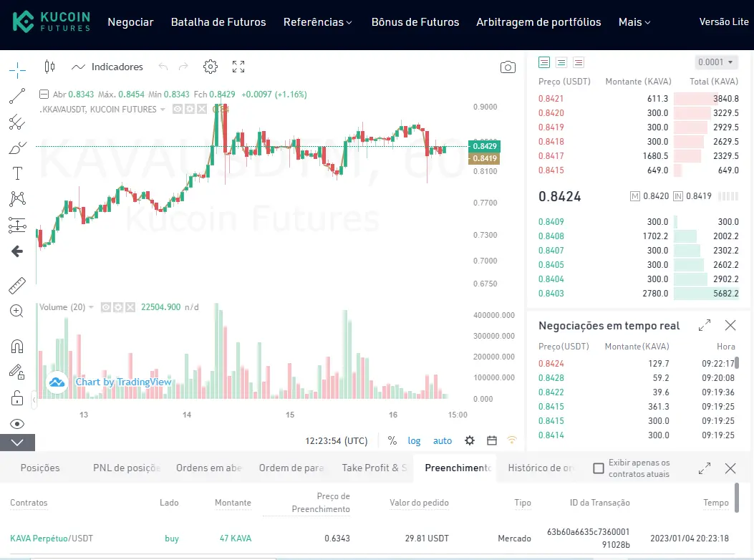Select the brush drawing tool
The height and width of the screenshot is (560, 754).
(x=17, y=148)
